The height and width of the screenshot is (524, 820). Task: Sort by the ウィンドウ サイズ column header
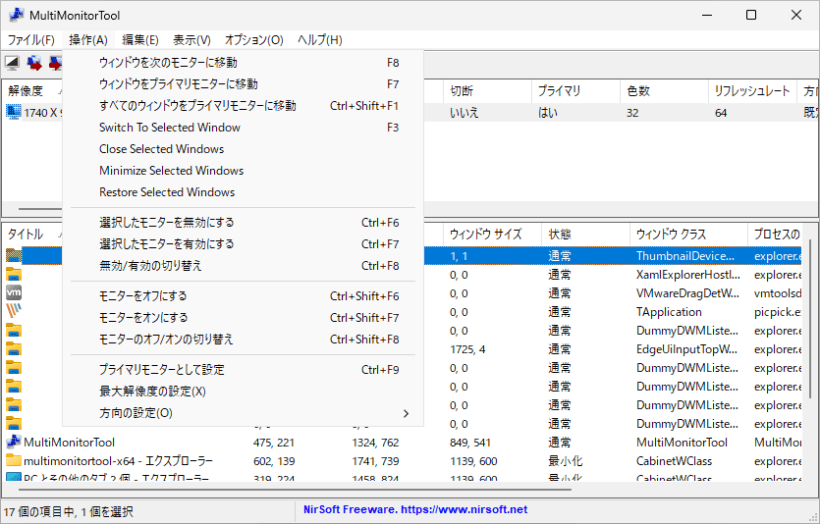pos(492,234)
